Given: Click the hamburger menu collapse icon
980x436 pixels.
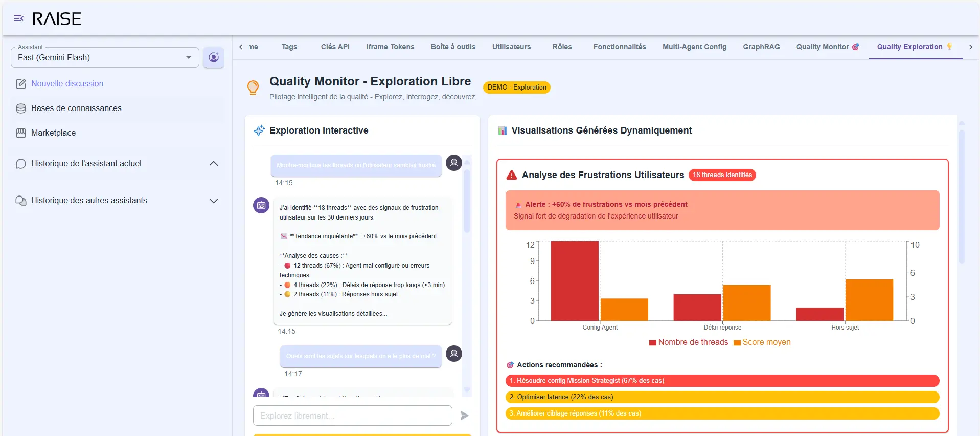Looking at the screenshot, I should (x=19, y=19).
